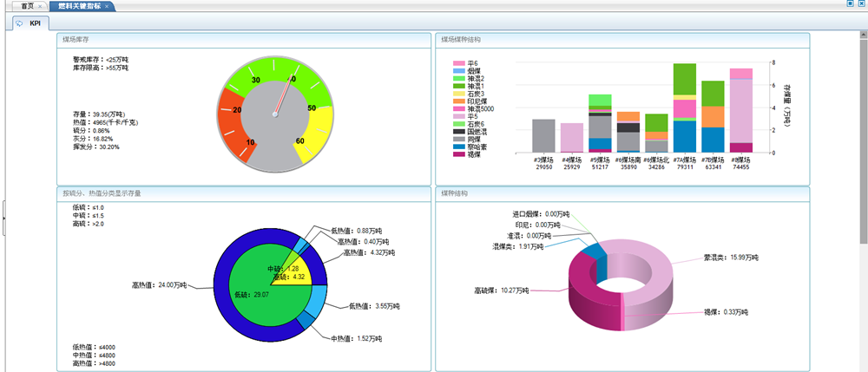868x372 pixels.
Task: Click the restore panel icon at top right
Action: (x=850, y=4)
